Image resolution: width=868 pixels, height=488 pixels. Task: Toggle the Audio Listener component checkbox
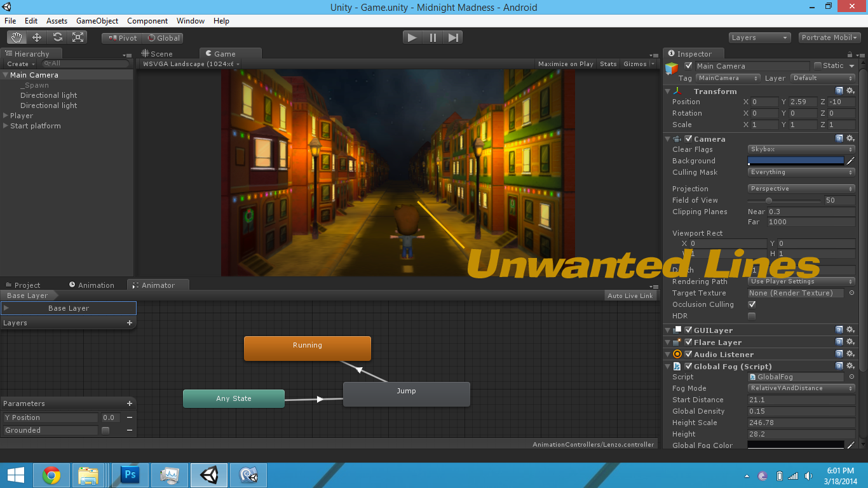pyautogui.click(x=688, y=355)
